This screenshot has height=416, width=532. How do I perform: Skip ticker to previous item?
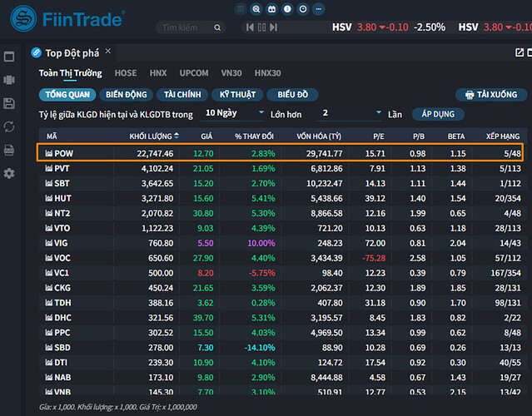point(248,27)
